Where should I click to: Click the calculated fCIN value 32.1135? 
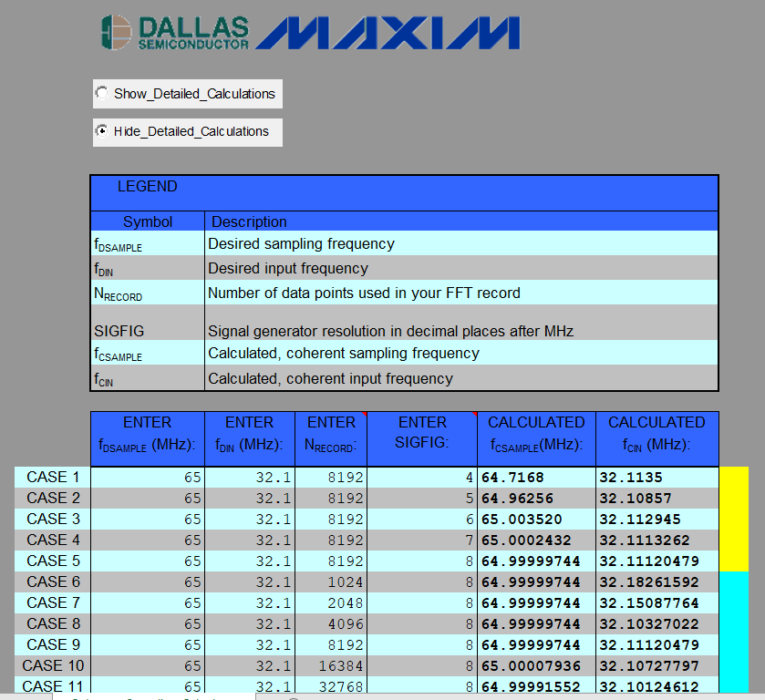pos(629,477)
